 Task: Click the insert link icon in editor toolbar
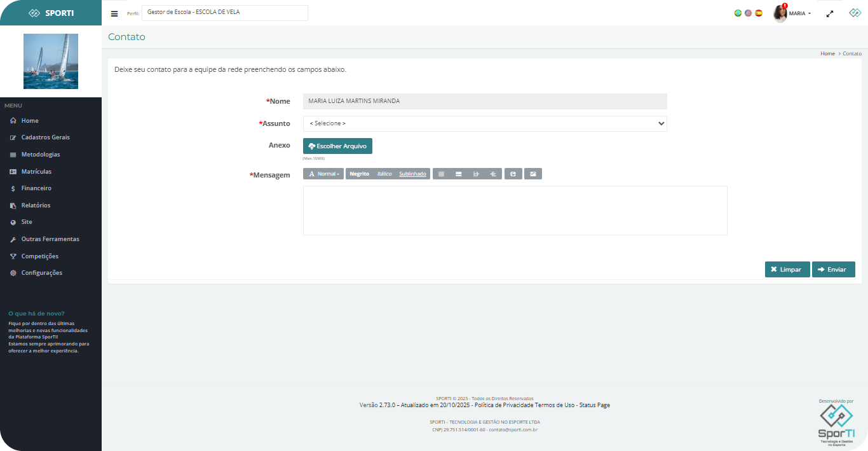(x=513, y=174)
